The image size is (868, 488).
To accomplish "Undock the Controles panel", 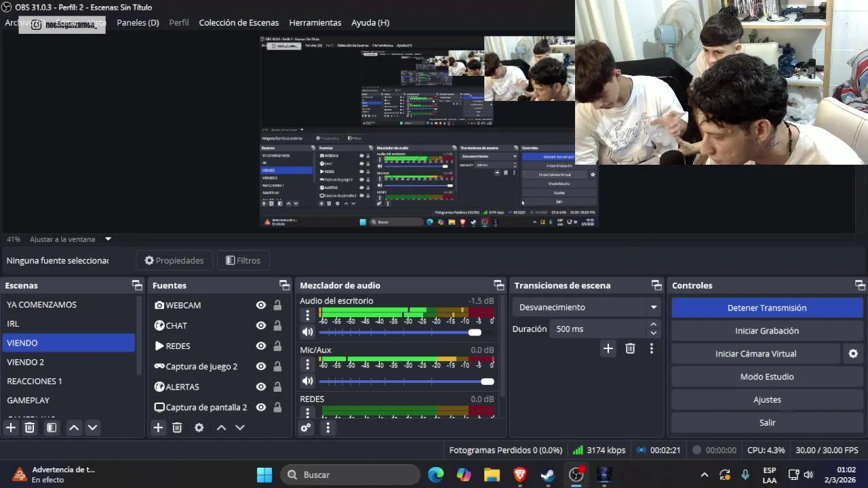I will click(860, 285).
